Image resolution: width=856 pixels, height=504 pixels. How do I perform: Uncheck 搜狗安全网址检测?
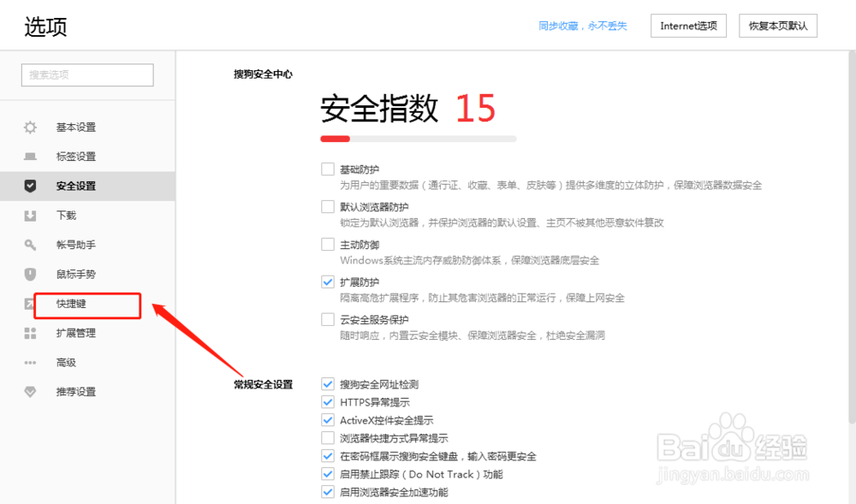tap(328, 384)
